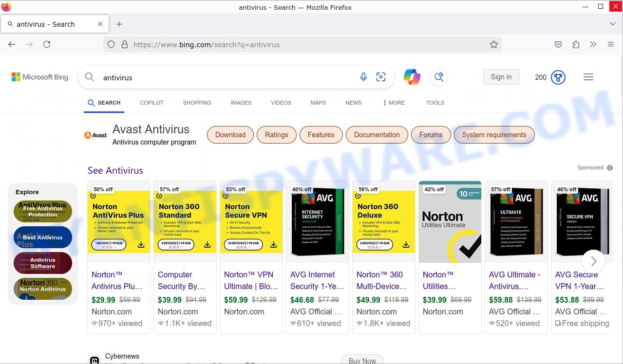Open Norton 360 Standard product image
The height and width of the screenshot is (364, 623).
point(185,222)
